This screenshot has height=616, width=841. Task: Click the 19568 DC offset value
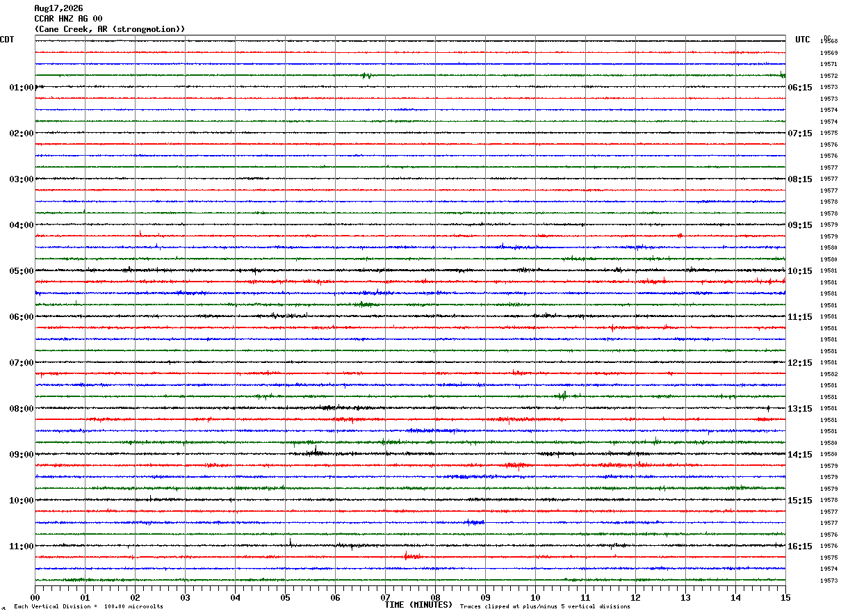click(828, 42)
